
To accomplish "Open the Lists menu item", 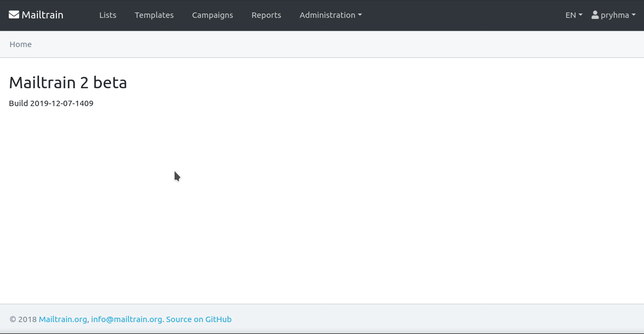I will [108, 15].
